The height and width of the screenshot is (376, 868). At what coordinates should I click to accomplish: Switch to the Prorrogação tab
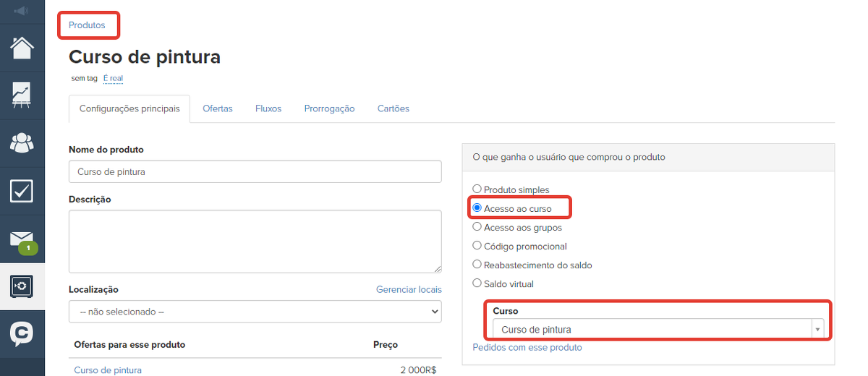click(x=329, y=108)
